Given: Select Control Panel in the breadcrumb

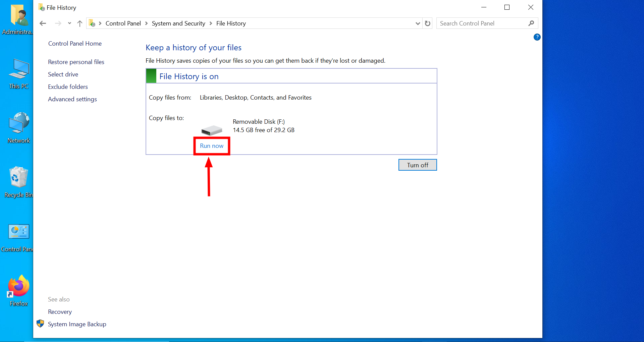Looking at the screenshot, I should (123, 23).
